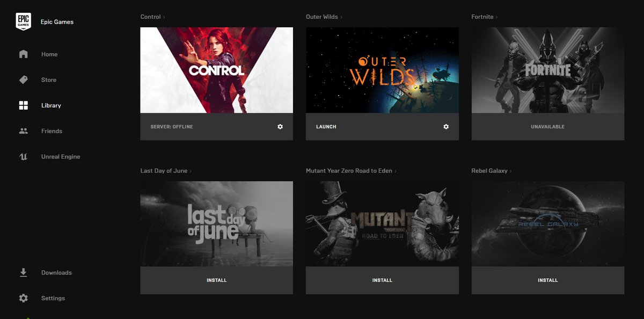Screen dimensions: 644x319
Task: Open Friends via the people icon
Action: (x=23, y=131)
